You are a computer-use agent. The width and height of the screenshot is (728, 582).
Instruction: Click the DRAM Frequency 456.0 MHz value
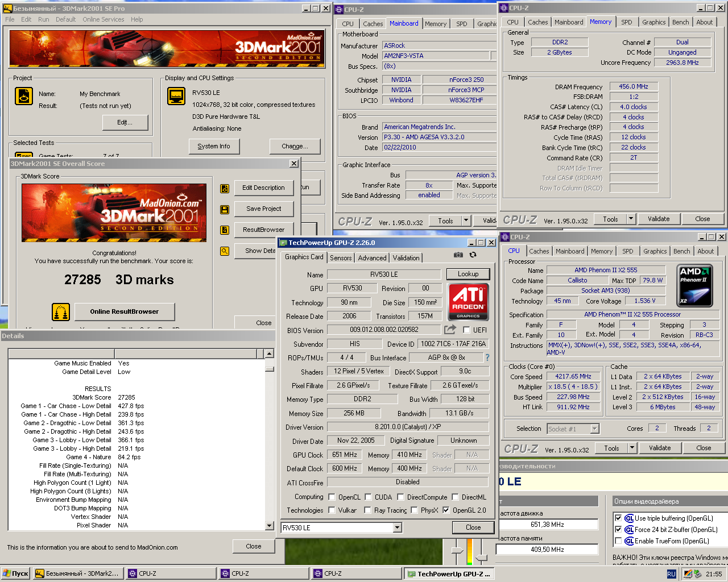[634, 86]
